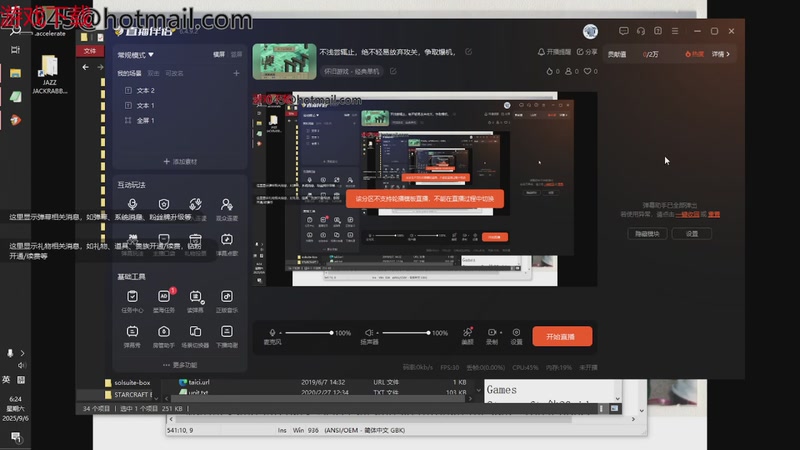The image size is (800, 450).
Task: Expand the speaker device arrow
Action: (x=378, y=333)
